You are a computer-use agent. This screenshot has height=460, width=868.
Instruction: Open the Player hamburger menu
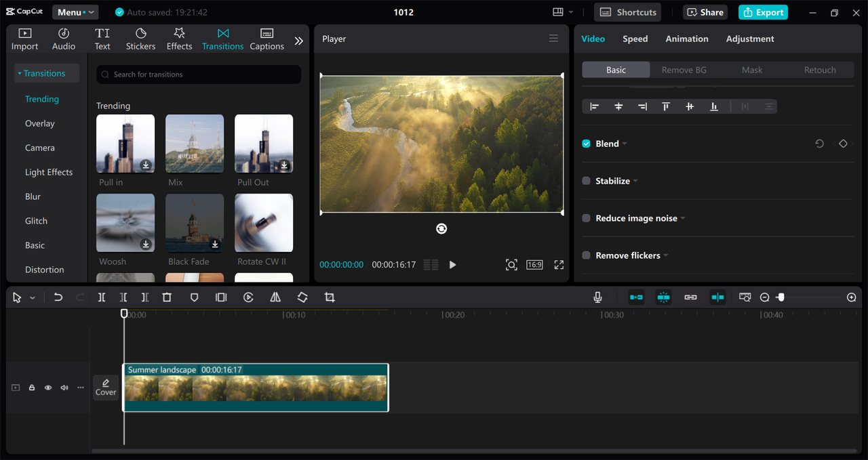tap(553, 39)
